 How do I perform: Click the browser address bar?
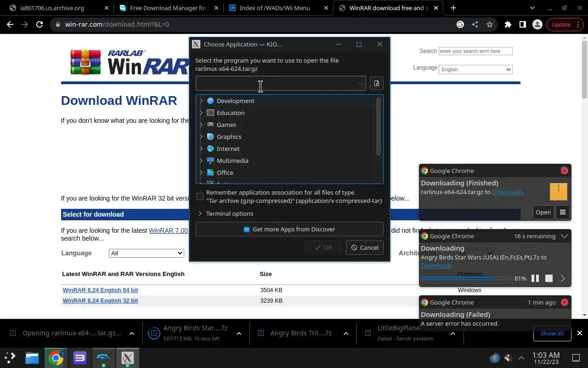pyautogui.click(x=254, y=24)
